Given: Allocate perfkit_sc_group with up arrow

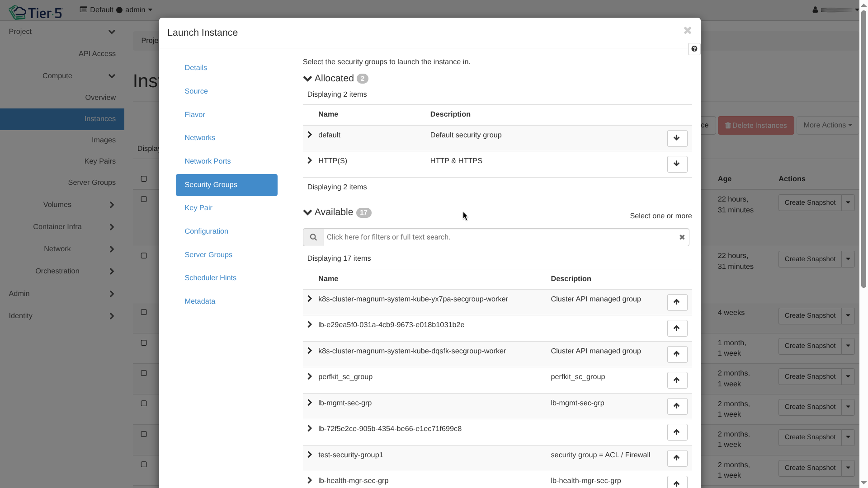Looking at the screenshot, I should (x=677, y=380).
